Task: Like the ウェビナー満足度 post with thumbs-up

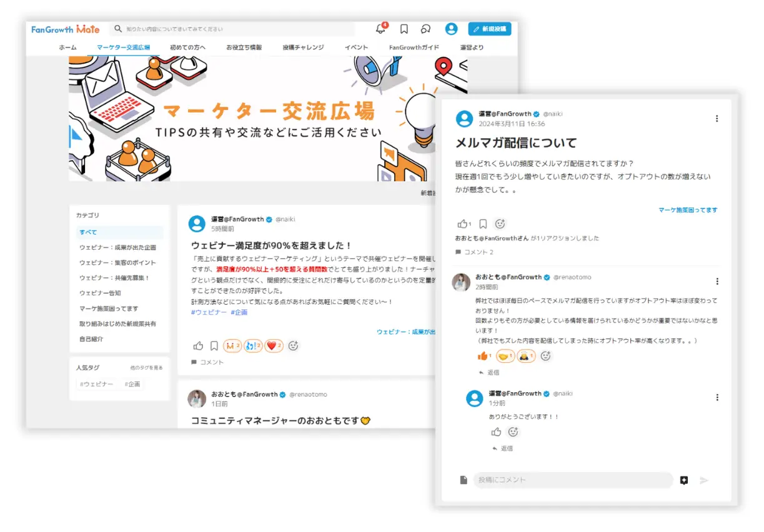Action: (198, 345)
